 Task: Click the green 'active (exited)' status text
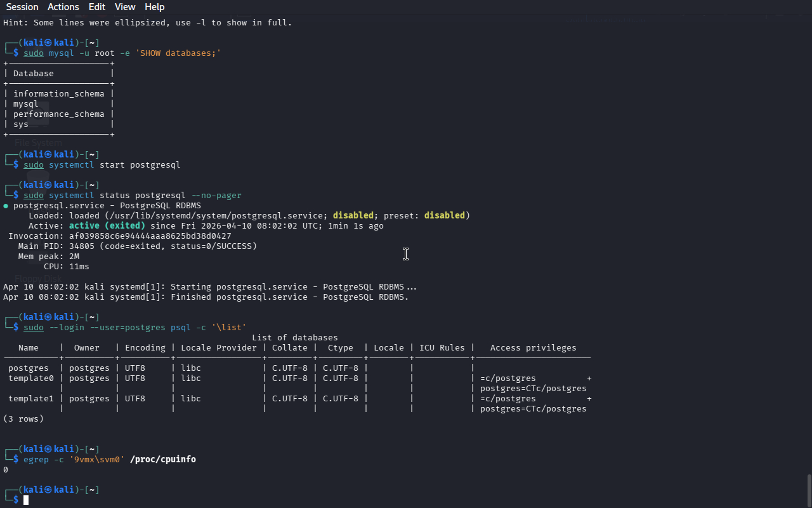point(107,226)
